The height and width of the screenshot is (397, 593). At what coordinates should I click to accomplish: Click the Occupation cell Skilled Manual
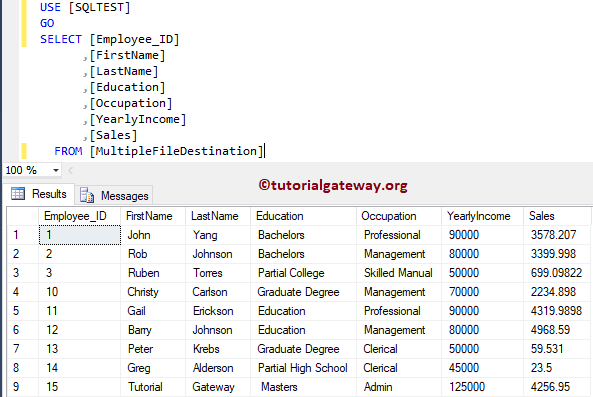pos(398,273)
